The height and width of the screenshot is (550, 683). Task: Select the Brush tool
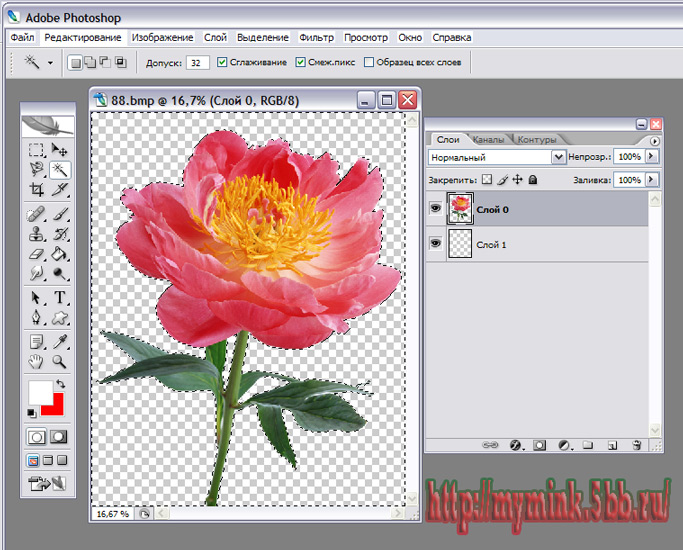coord(60,214)
